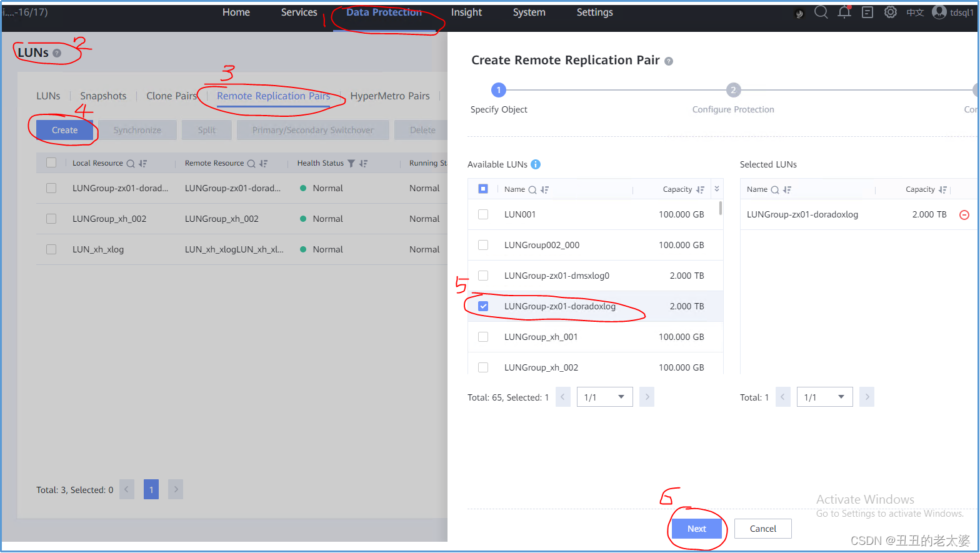Check the LUN_xh_xlog pair row checkbox
Image resolution: width=980 pixels, height=553 pixels.
[x=51, y=249]
